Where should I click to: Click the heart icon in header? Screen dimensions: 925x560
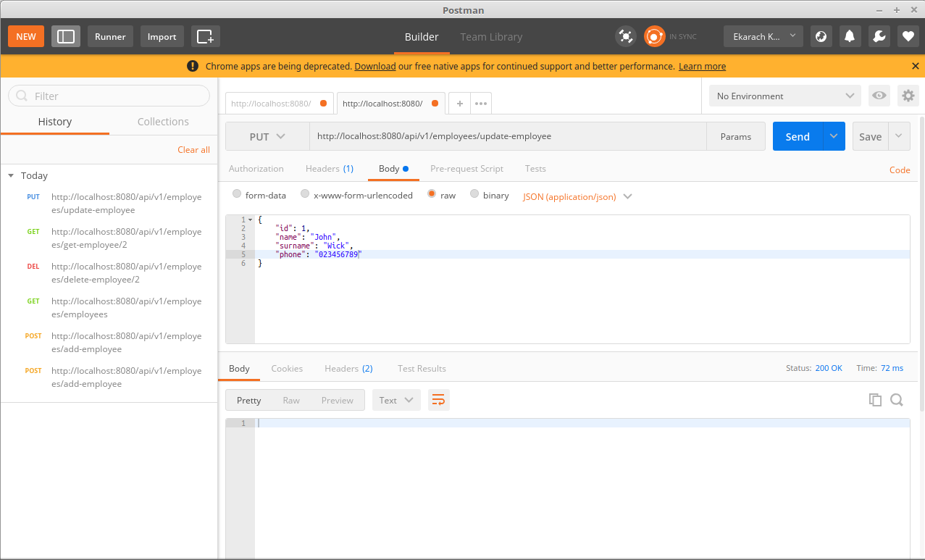pos(908,36)
